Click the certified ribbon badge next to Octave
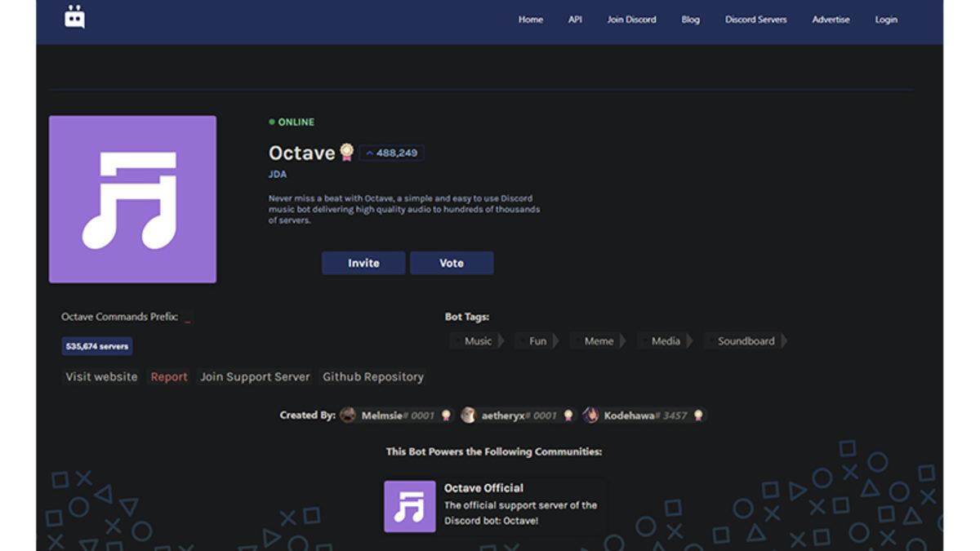The image size is (980, 551). (x=346, y=153)
